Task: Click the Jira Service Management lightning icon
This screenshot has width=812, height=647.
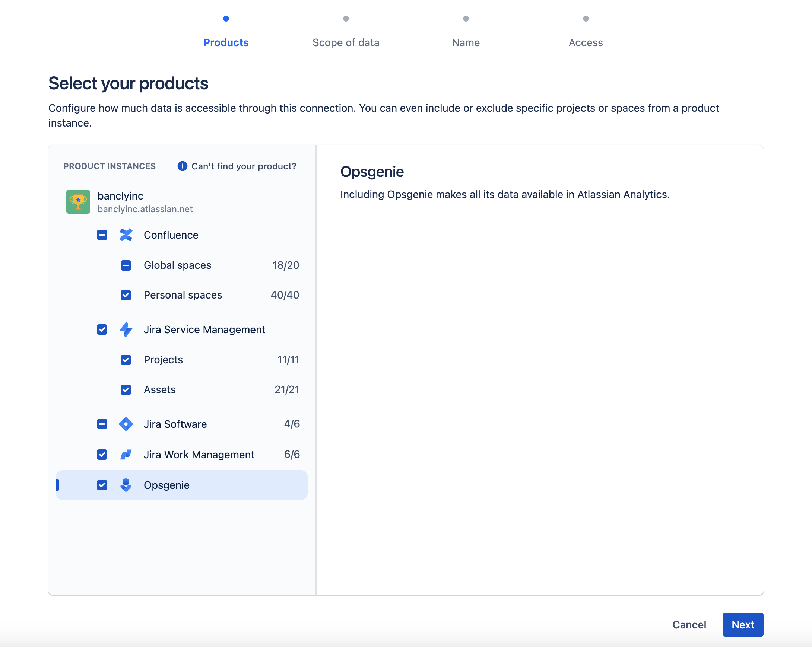Action: click(x=126, y=330)
